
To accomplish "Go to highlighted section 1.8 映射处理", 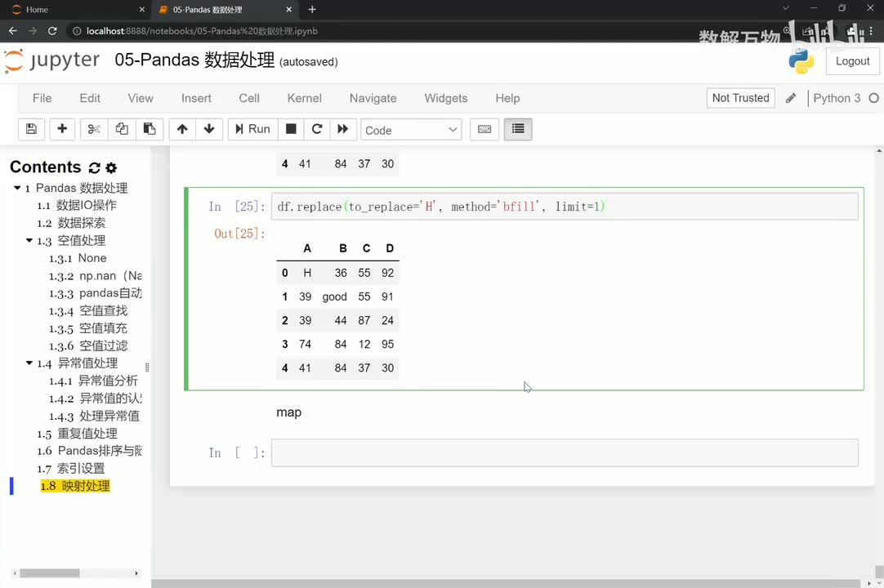I will [x=75, y=486].
